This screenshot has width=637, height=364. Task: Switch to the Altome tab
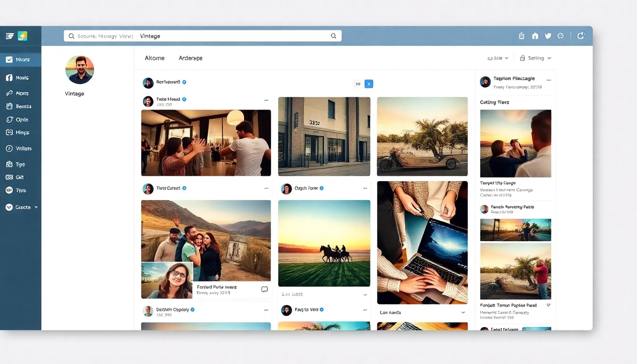155,58
